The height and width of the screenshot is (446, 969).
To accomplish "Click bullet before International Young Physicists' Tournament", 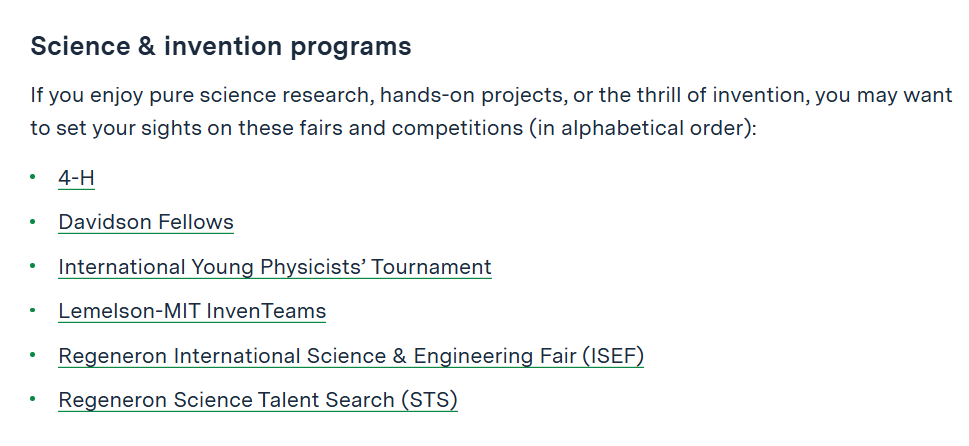I will click(33, 267).
